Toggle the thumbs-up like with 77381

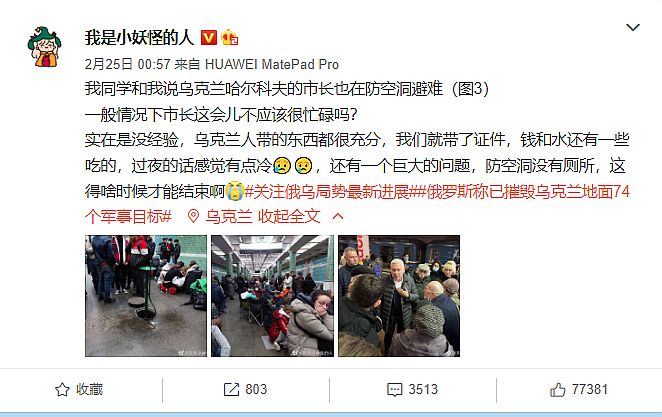[557, 390]
